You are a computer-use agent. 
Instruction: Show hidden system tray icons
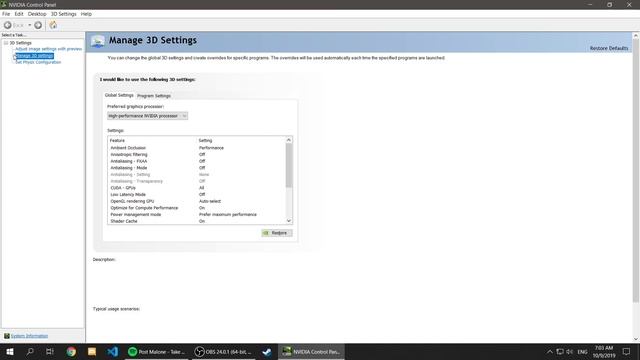[550, 351]
